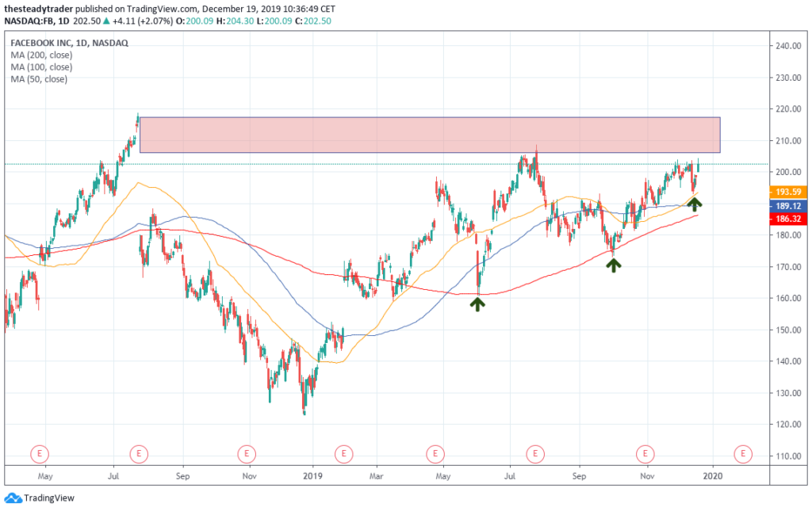Select the orange 193.59 price label
Screen dimensions: 812x511
tap(788, 192)
